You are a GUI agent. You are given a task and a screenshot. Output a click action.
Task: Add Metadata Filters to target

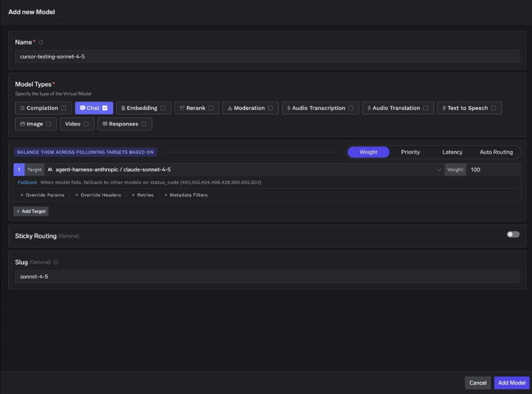[186, 195]
